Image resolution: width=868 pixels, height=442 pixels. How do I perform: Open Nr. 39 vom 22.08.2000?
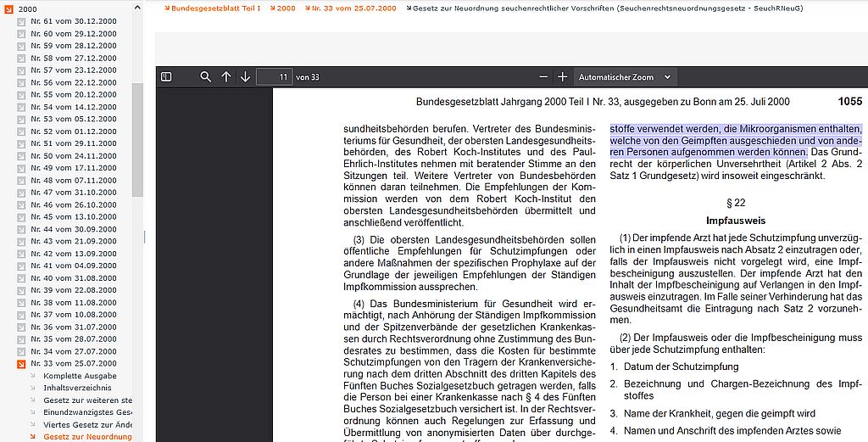(74, 290)
